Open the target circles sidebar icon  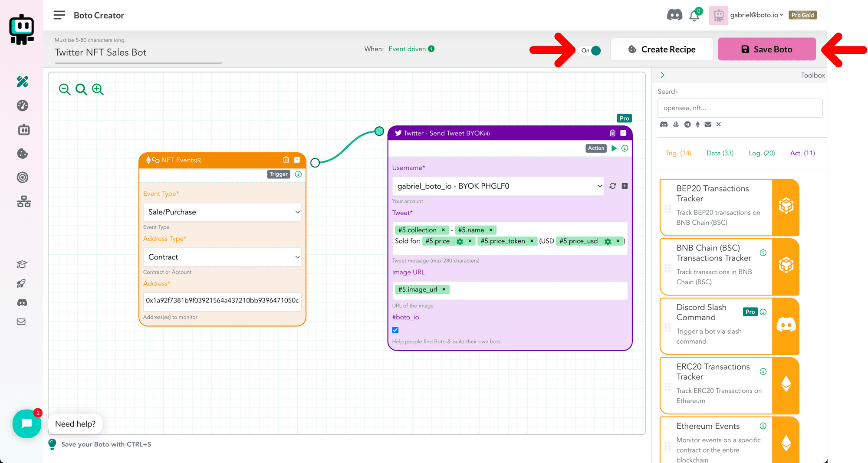(23, 177)
